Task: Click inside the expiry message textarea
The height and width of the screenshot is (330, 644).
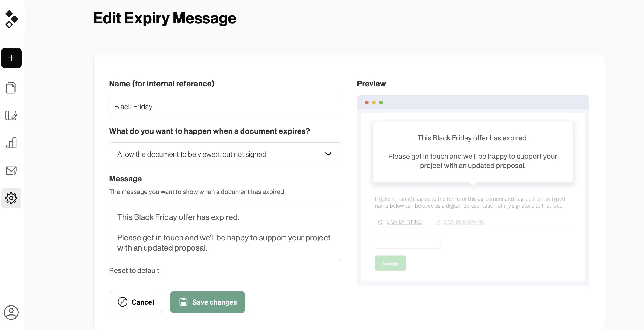Action: pos(225,232)
